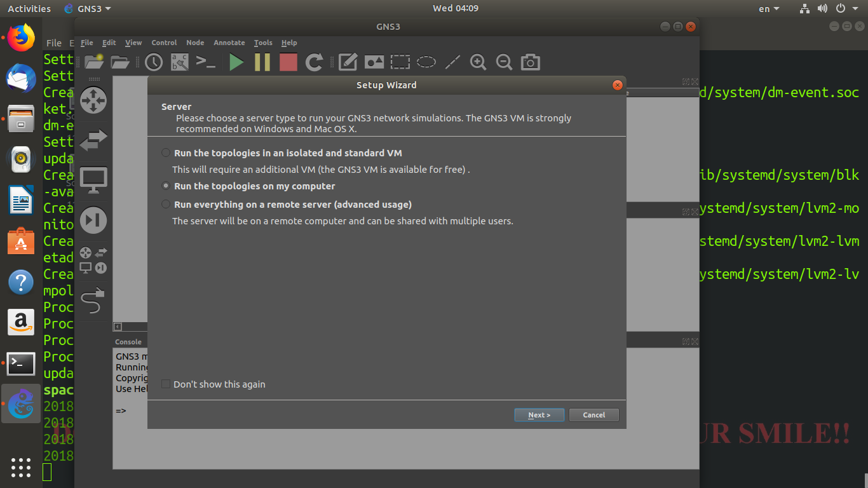Select Run the topologies on my computer
This screenshot has height=488, width=868.
point(248,186)
